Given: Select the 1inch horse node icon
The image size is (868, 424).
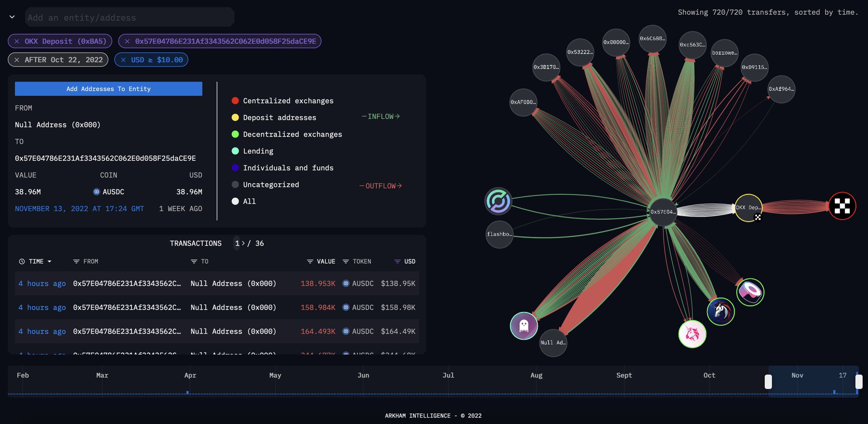Looking at the screenshot, I should (x=721, y=312).
